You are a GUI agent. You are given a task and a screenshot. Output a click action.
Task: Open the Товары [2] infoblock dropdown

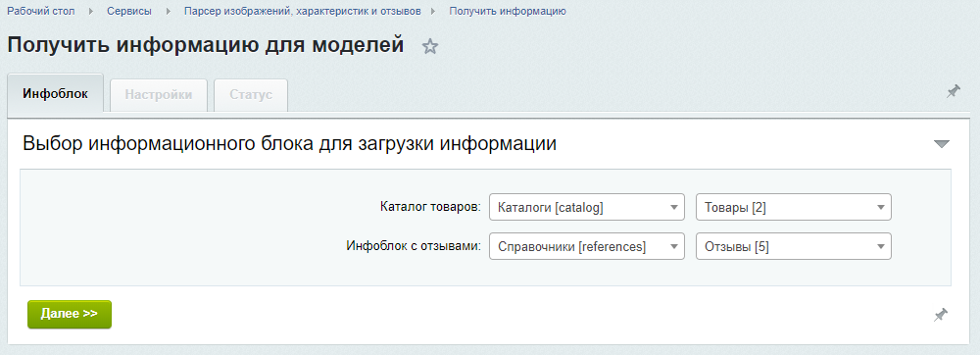coord(794,208)
